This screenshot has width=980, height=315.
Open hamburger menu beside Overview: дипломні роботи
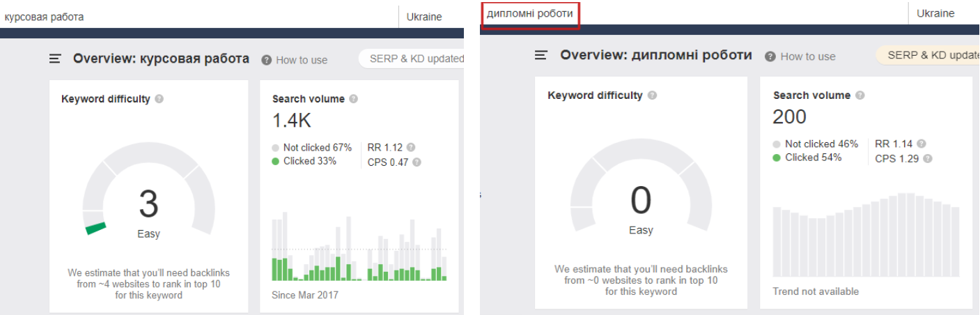pyautogui.click(x=541, y=55)
